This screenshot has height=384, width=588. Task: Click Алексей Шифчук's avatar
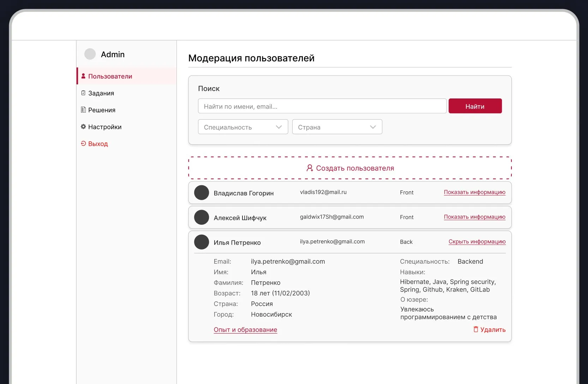[x=202, y=217]
